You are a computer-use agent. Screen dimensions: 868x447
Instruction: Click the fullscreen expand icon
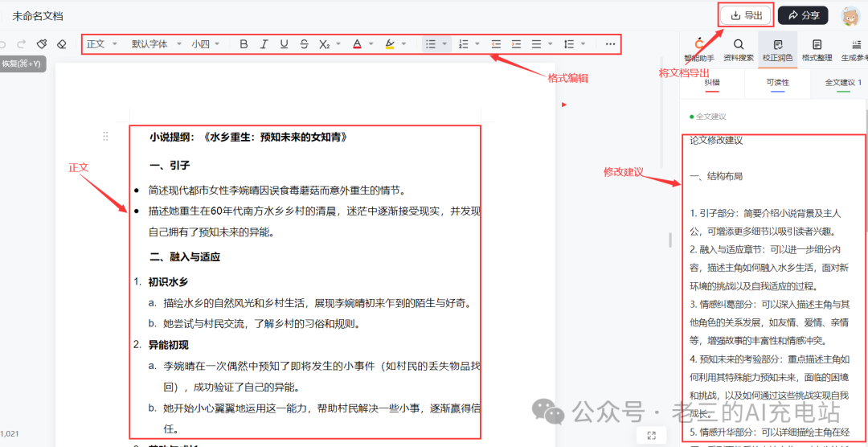point(651,436)
